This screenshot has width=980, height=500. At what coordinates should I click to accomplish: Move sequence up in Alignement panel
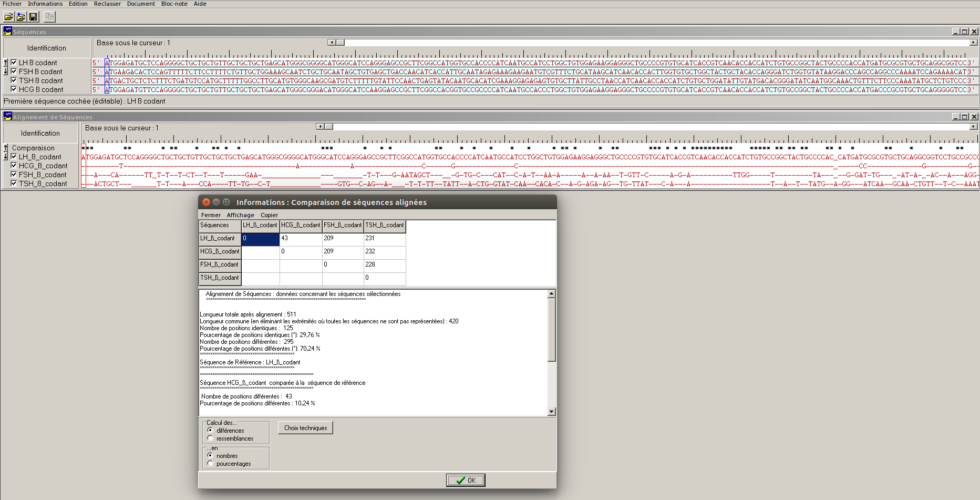pyautogui.click(x=6, y=148)
